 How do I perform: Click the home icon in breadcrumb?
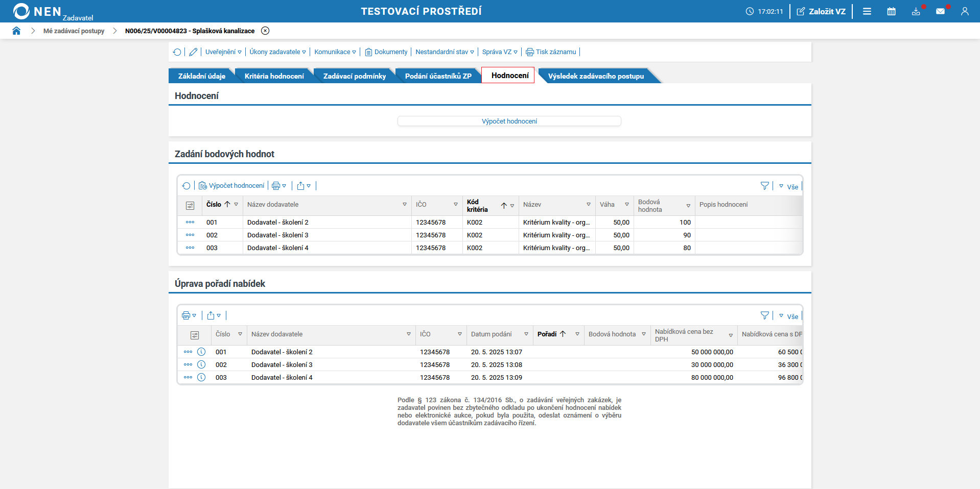tap(16, 31)
